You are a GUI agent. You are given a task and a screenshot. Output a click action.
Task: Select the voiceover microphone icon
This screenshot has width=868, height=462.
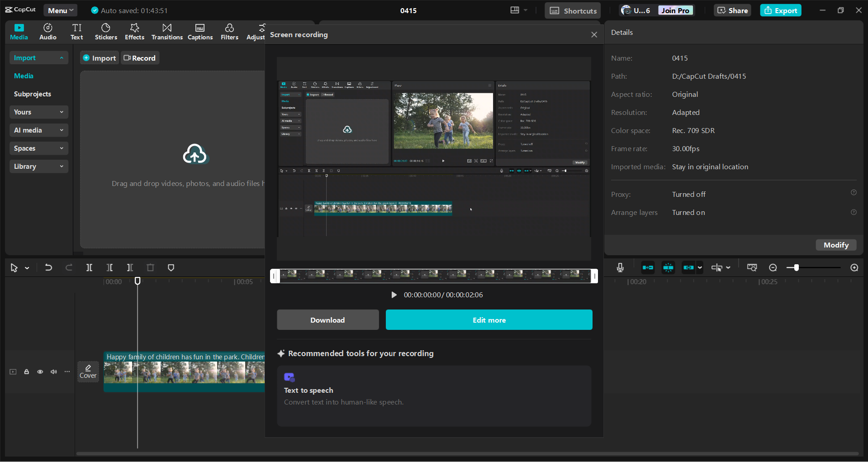620,267
